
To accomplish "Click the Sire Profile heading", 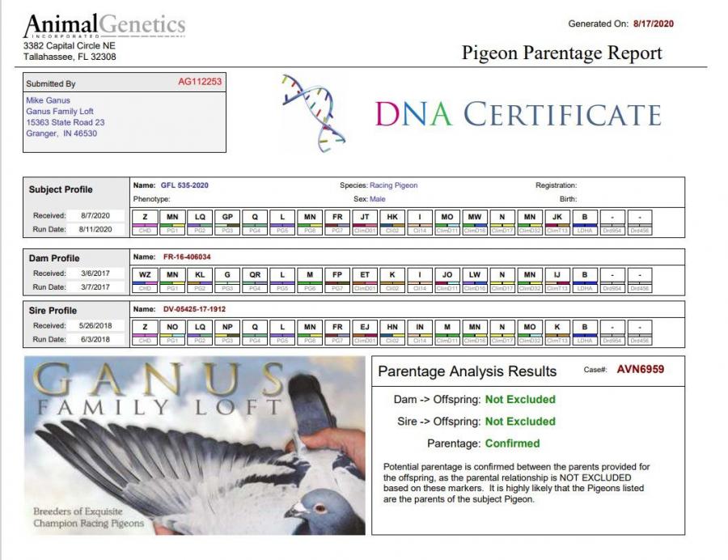I will pos(53,311).
